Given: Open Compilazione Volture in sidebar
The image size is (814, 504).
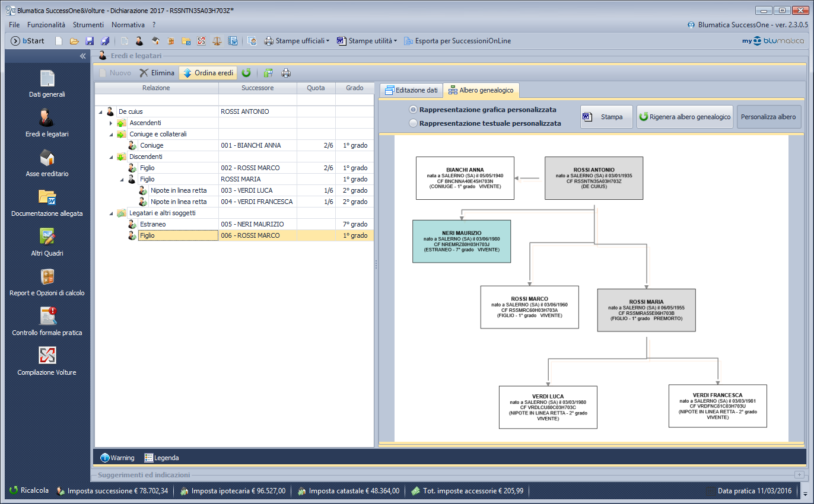Looking at the screenshot, I should [47, 362].
